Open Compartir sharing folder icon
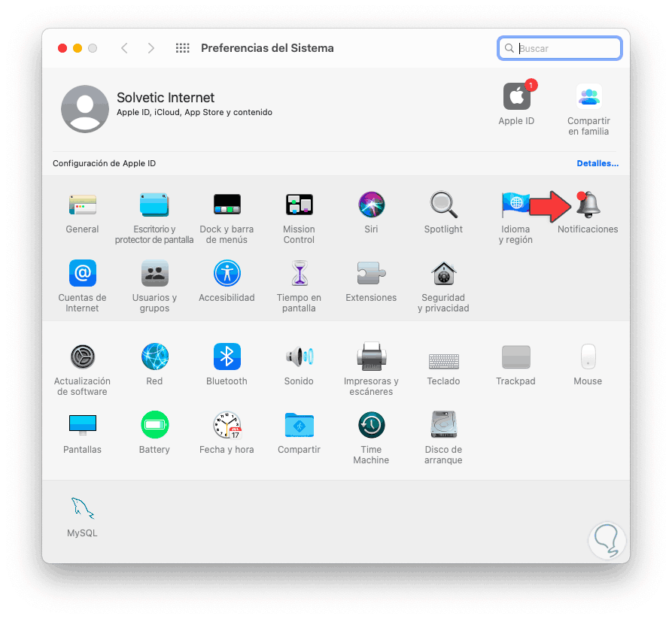 pyautogui.click(x=300, y=425)
